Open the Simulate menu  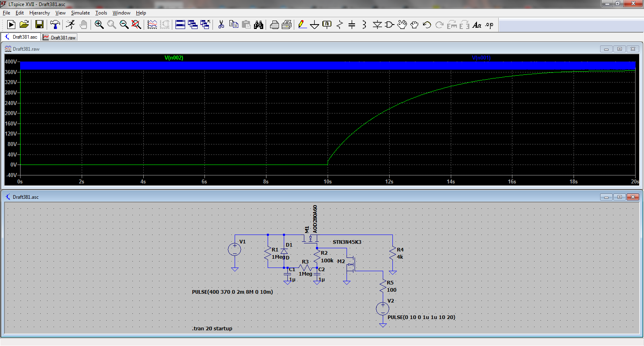click(80, 13)
